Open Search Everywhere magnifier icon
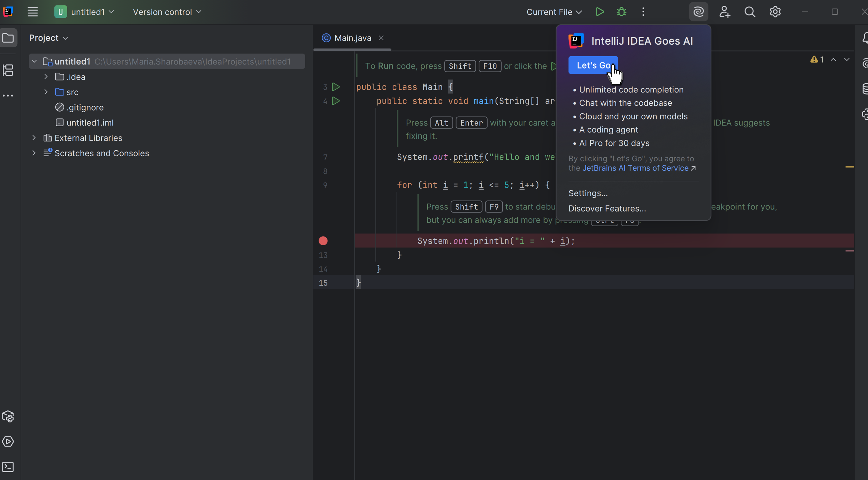 (x=750, y=12)
